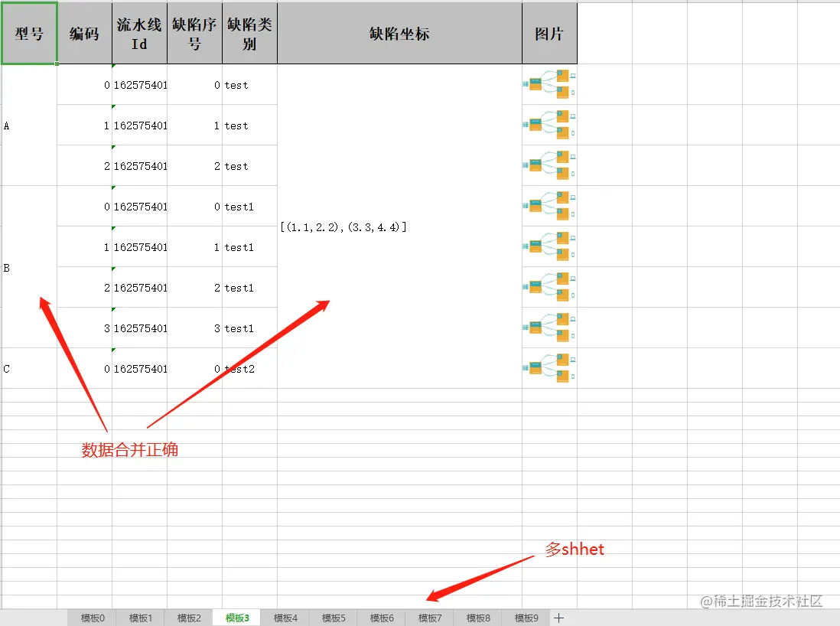Open the 模板7 sheet tab
This screenshot has width=840, height=626.
coord(430,618)
